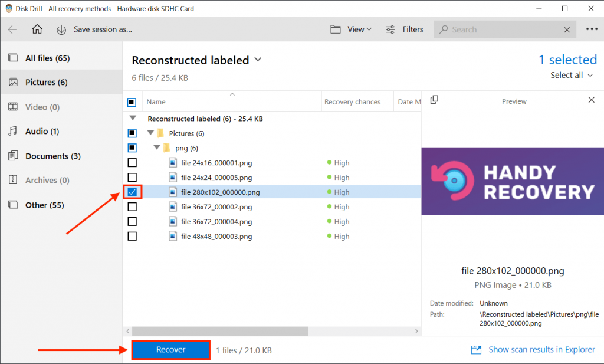Click the Home icon in toolbar
This screenshot has width=604, height=364.
37,29
